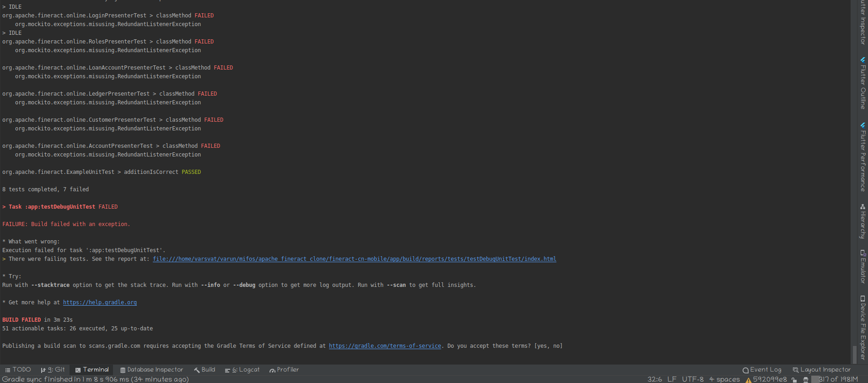Open the Database Inspector panel

[151, 370]
